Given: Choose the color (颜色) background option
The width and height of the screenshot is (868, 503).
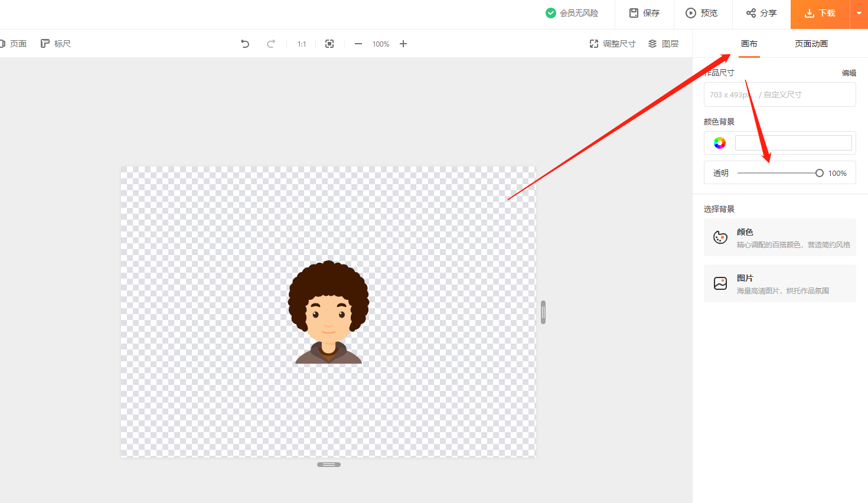Looking at the screenshot, I should pos(779,237).
